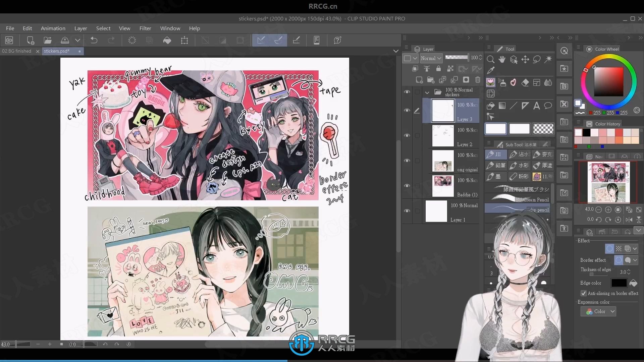Open the Animation menu

coord(53,28)
